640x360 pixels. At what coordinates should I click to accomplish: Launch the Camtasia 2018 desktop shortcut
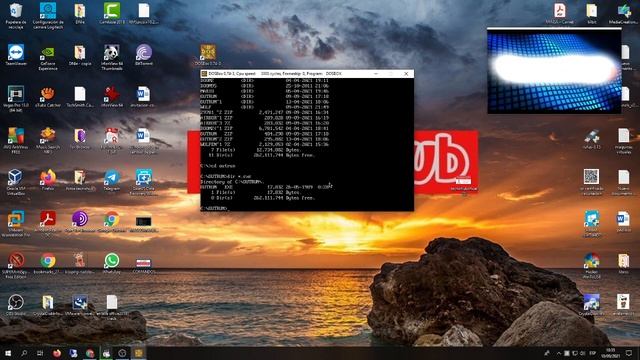pyautogui.click(x=112, y=11)
